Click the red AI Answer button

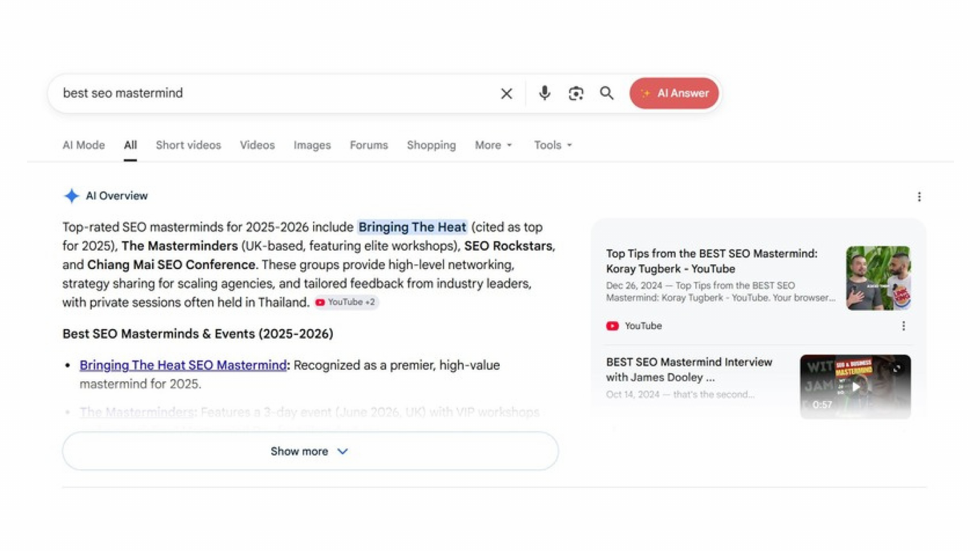674,93
